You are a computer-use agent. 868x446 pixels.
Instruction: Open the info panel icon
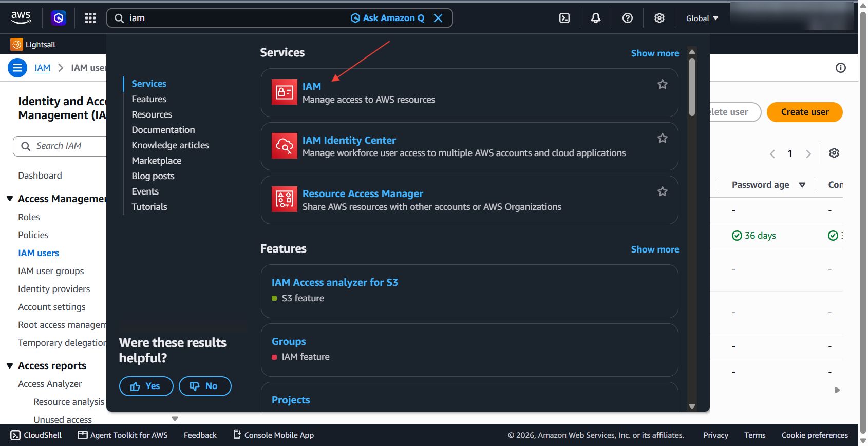(x=841, y=68)
